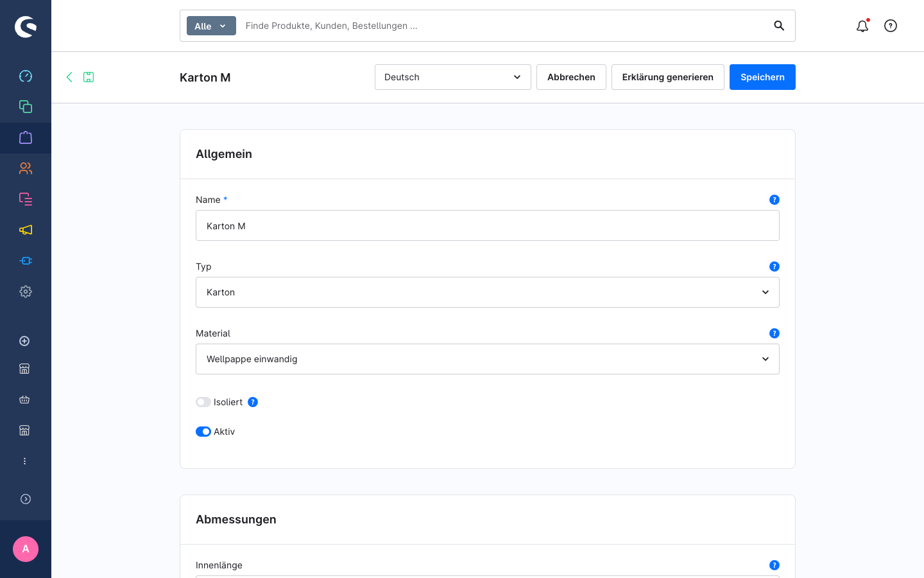The height and width of the screenshot is (578, 924).
Task: Focus the Name input containing Karton M
Action: pos(488,225)
